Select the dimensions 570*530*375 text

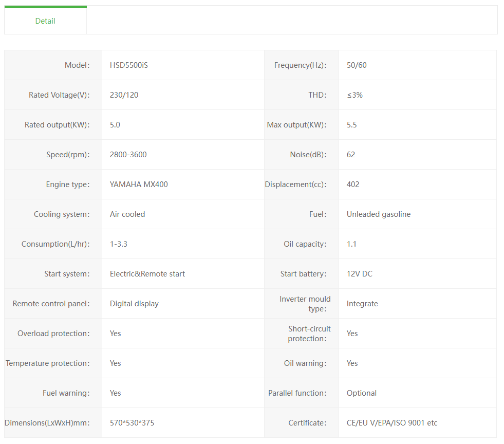click(132, 423)
